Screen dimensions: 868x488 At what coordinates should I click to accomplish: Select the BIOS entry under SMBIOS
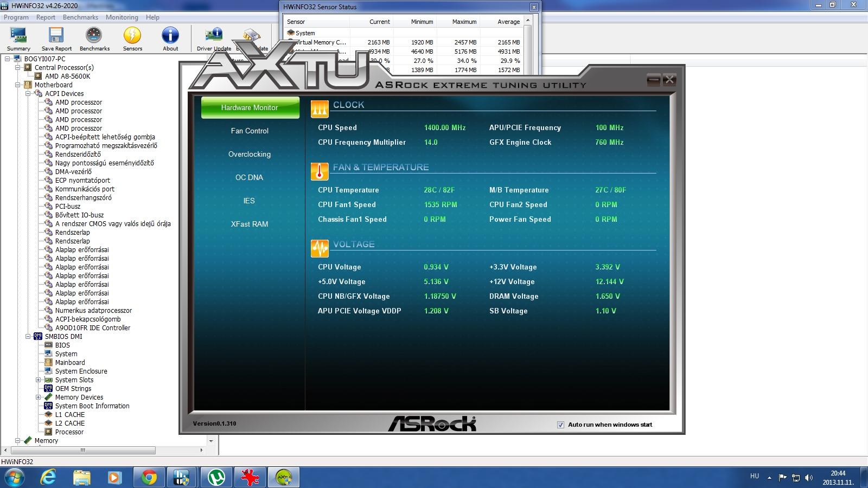point(62,345)
